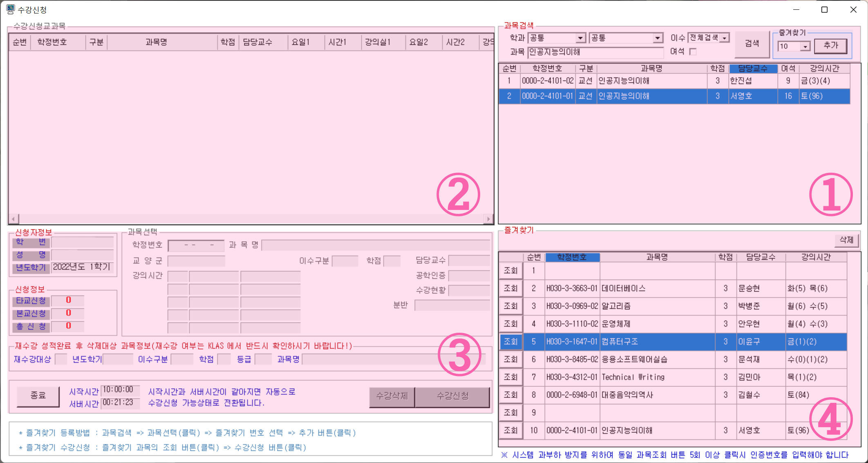The height and width of the screenshot is (463, 868).
Task: Click Technical Writing course name
Action: coord(657,377)
